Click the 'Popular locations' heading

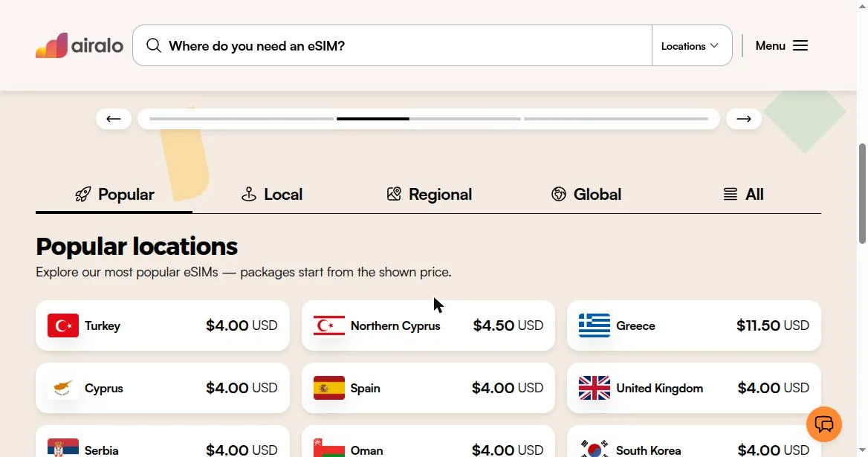tap(137, 246)
